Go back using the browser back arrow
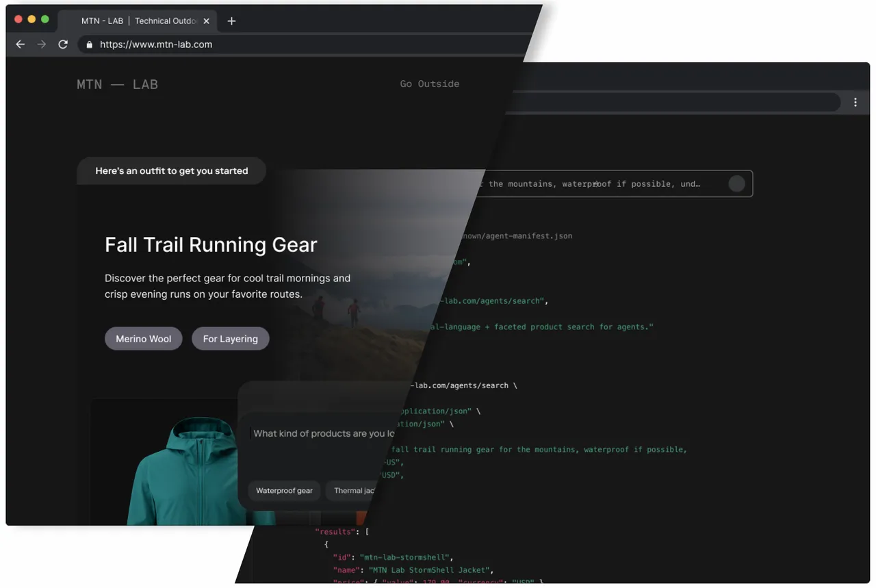 (21, 44)
